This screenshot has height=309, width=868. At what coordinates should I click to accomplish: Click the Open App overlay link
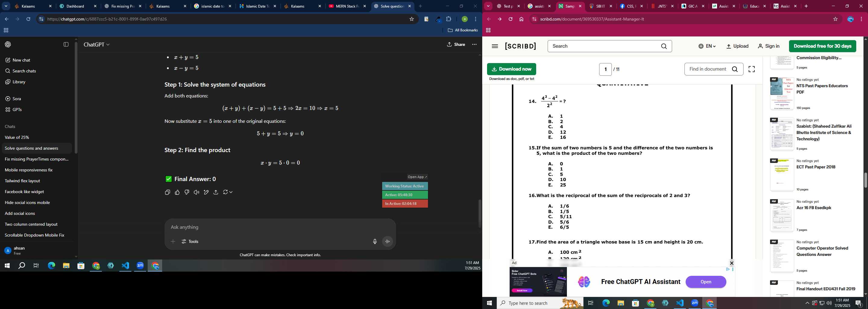[417, 177]
